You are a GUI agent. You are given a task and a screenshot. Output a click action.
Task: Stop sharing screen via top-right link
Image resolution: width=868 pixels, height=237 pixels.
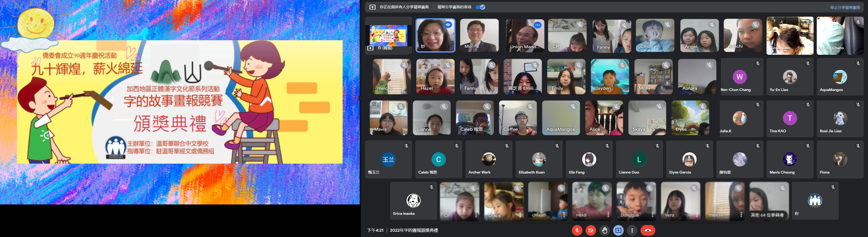point(845,7)
